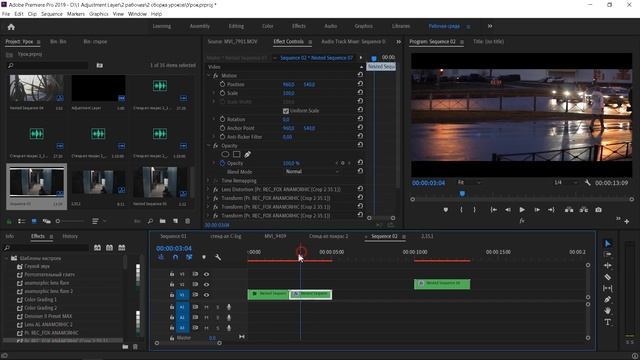Viewport: 640px width, 360px height.
Task: Toggle visibility eye of V1 track
Action: pyautogui.click(x=207, y=295)
